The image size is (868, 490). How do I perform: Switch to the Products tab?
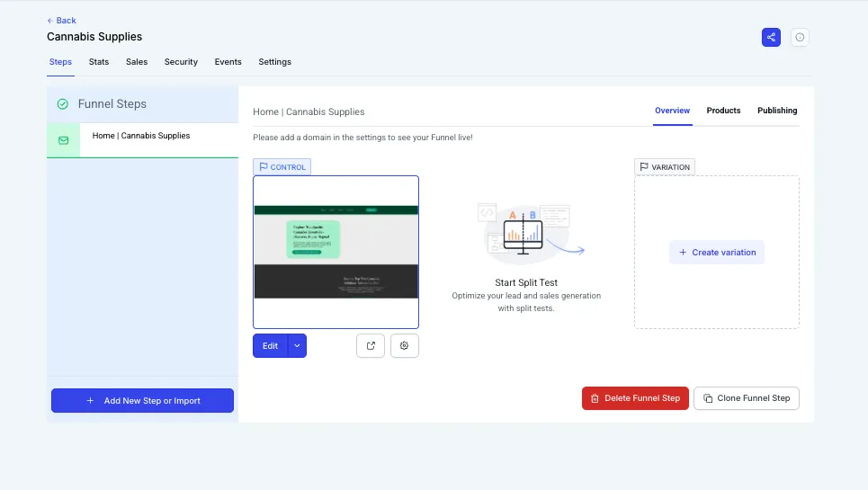(x=723, y=111)
